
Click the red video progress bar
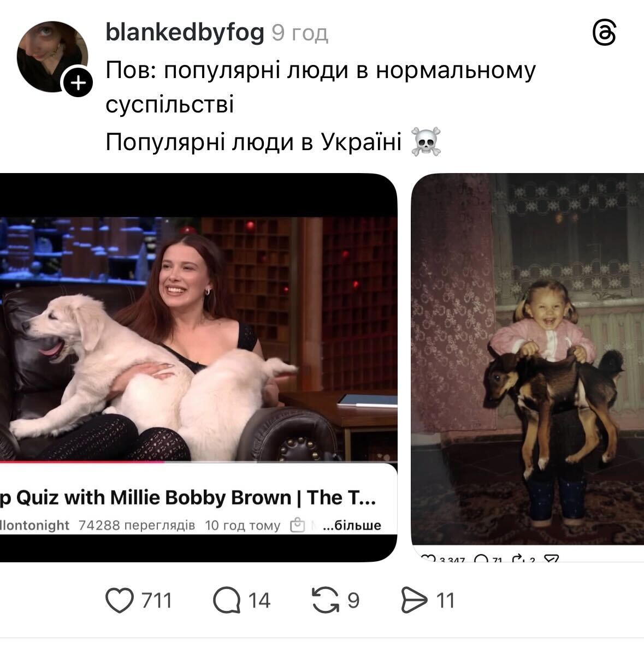[82, 462]
